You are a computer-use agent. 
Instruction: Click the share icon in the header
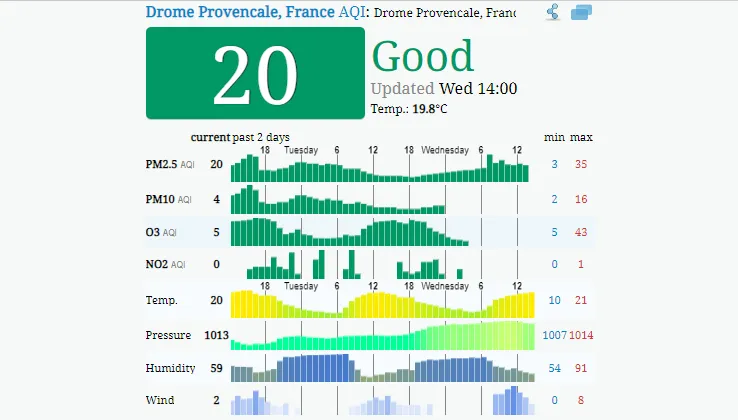click(553, 12)
